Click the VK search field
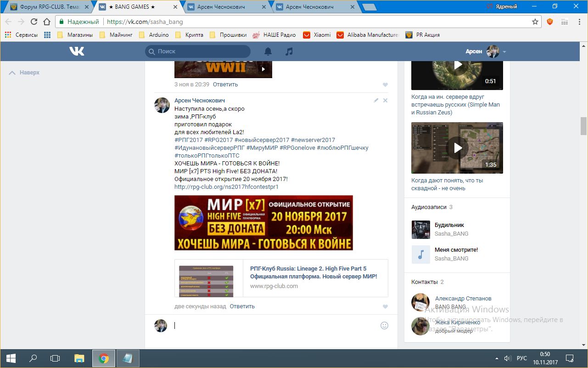 198,51
